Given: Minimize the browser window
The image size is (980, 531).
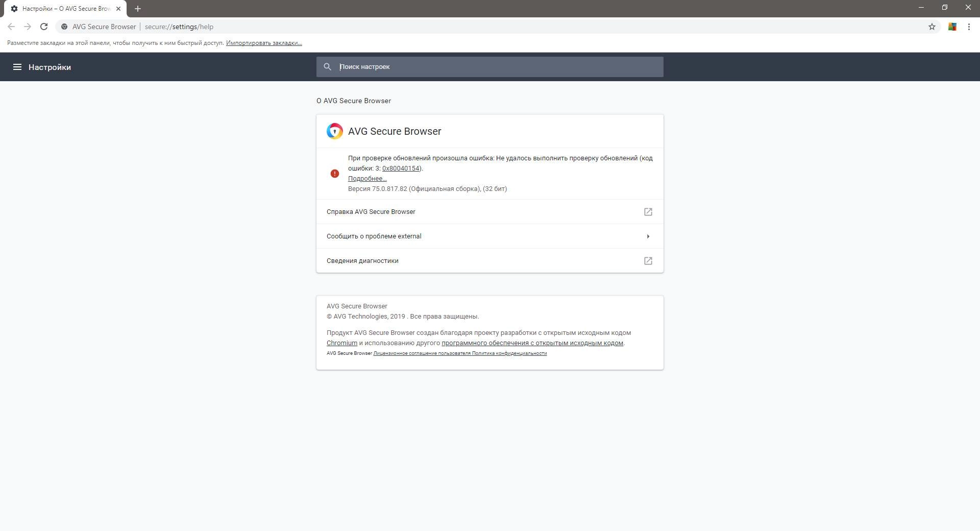Looking at the screenshot, I should point(921,7).
